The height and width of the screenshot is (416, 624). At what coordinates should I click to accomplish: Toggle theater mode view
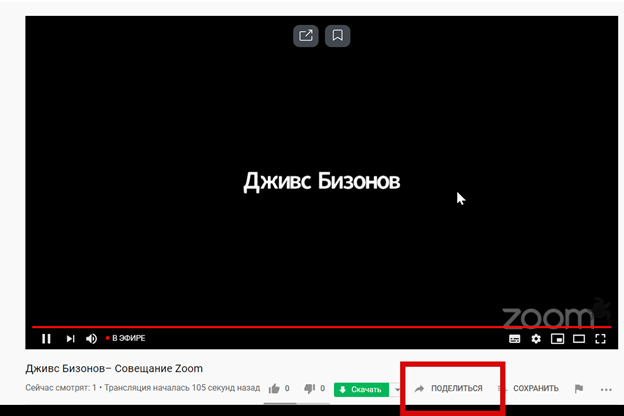(x=579, y=339)
